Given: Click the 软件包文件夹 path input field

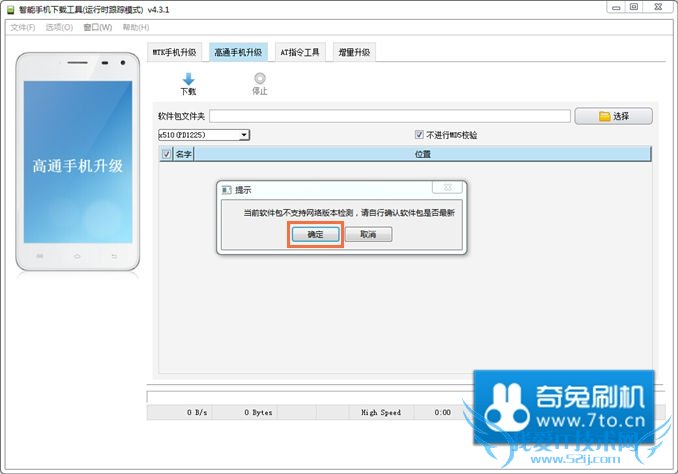Looking at the screenshot, I should (390, 116).
